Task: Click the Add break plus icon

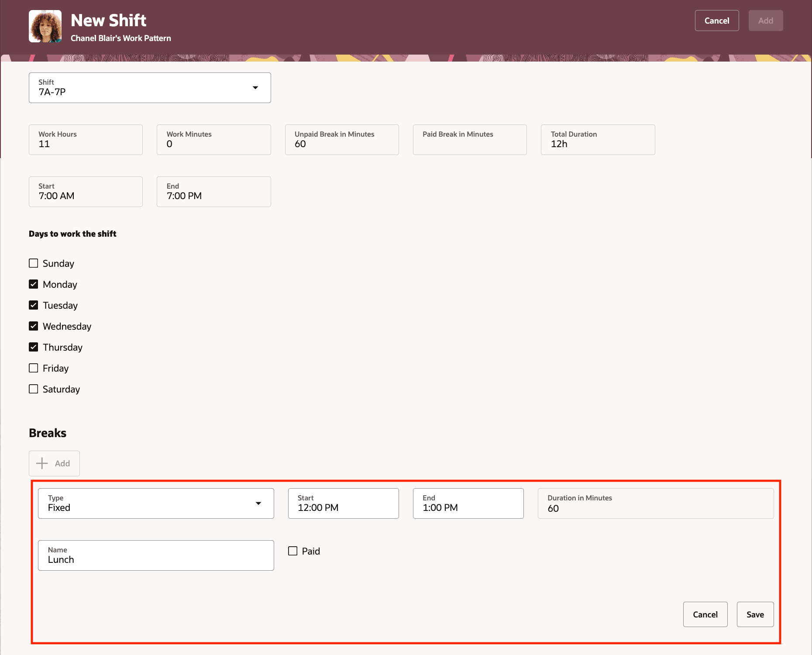Action: (42, 463)
